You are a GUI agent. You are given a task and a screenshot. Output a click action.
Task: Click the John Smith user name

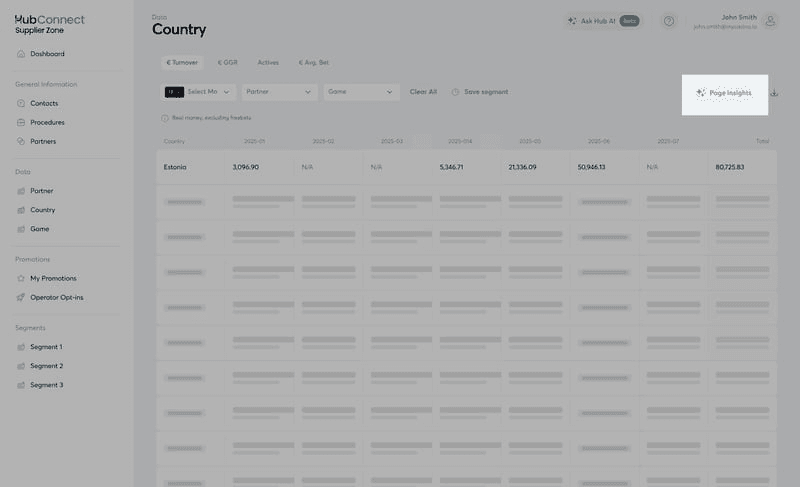[739, 17]
